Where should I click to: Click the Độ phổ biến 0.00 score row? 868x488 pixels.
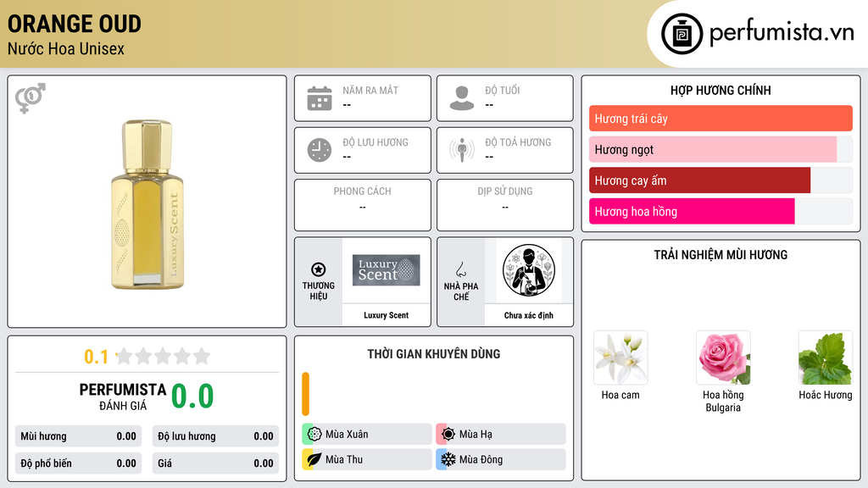[x=79, y=463]
